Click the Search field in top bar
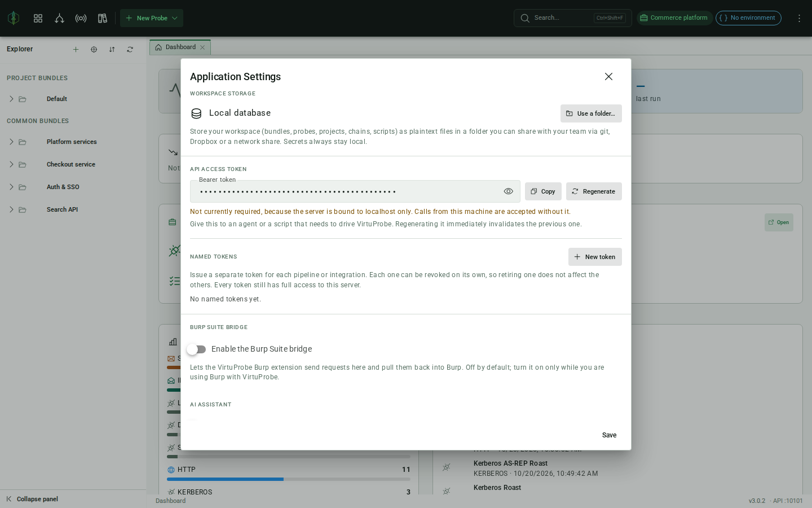 point(572,18)
